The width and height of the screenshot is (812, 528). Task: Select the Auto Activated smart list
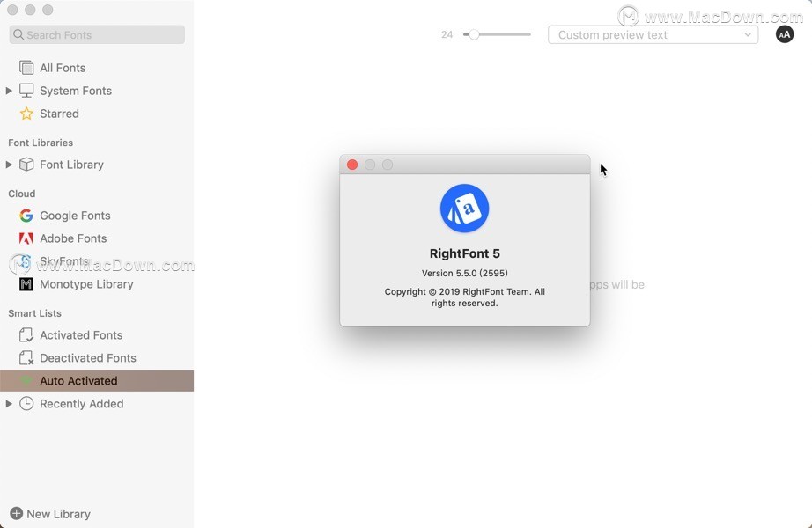coord(97,380)
